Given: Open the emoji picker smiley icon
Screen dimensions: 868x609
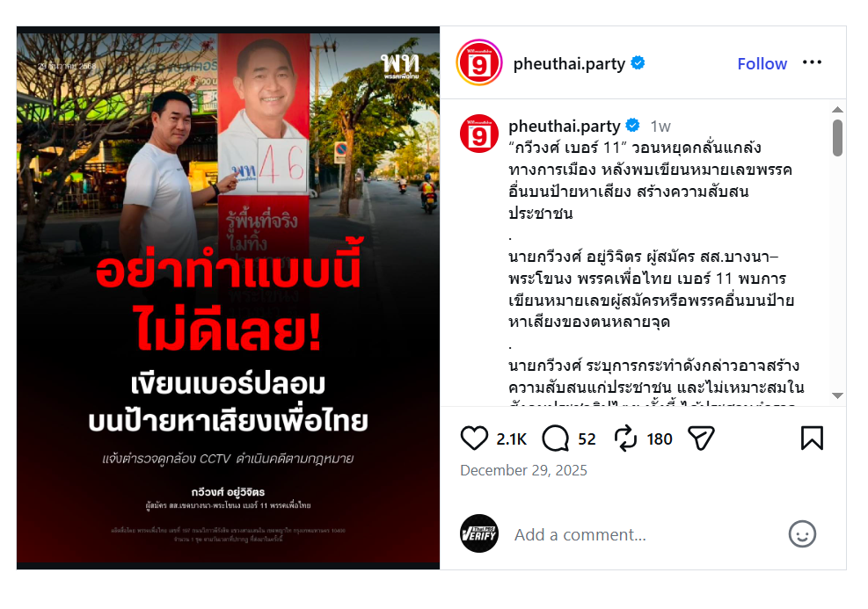Looking at the screenshot, I should coord(802,534).
